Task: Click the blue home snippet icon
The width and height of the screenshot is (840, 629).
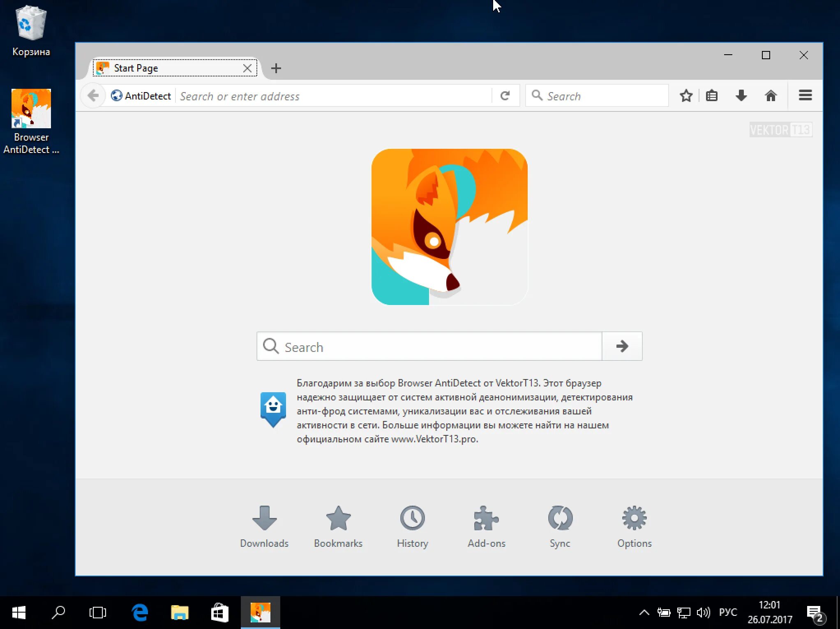Action: pos(273,409)
